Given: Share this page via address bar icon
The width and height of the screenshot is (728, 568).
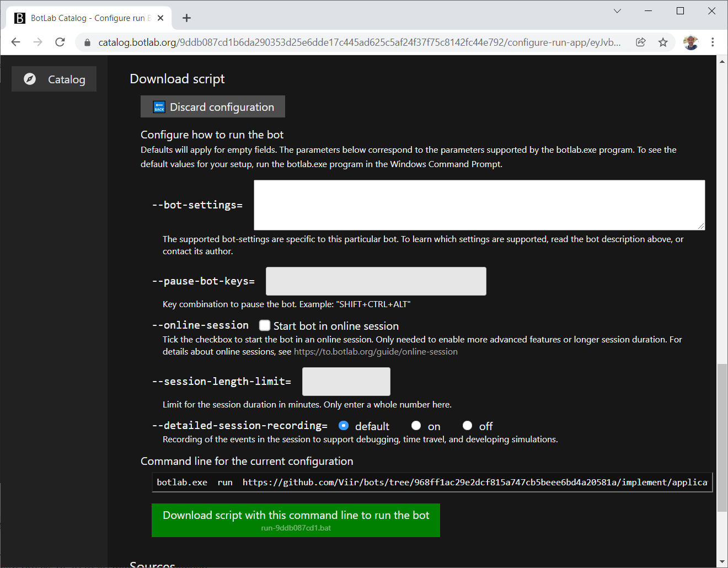Looking at the screenshot, I should tap(641, 42).
